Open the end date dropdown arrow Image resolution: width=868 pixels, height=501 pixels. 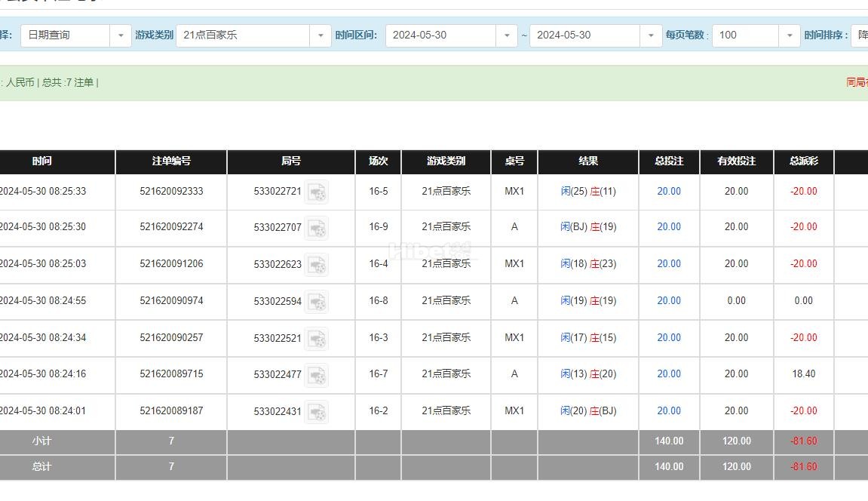point(651,35)
